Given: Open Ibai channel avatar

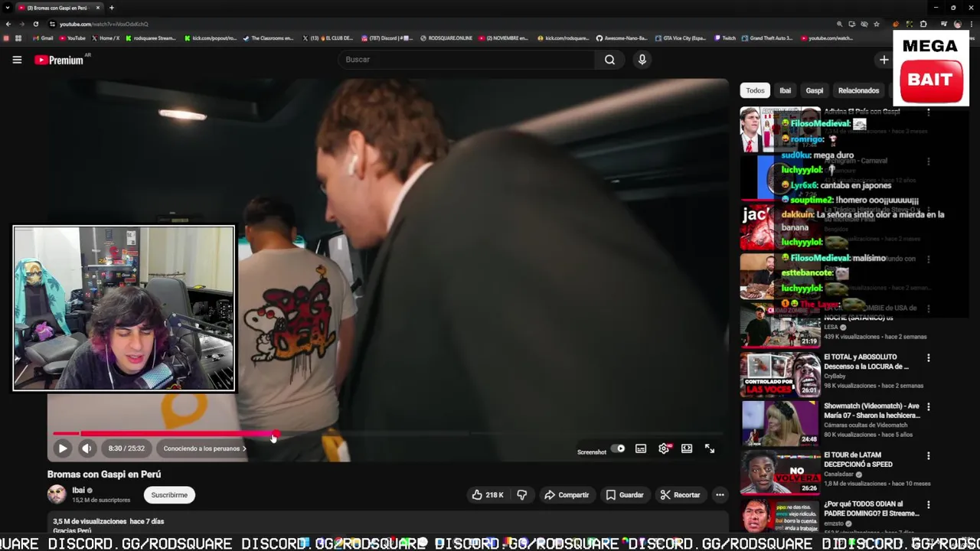Looking at the screenshot, I should pos(57,494).
